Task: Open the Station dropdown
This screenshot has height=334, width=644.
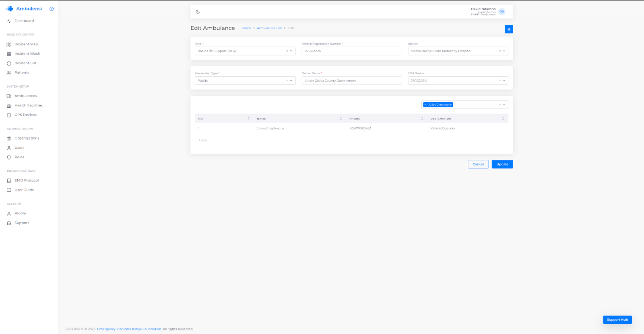Action: [x=504, y=51]
